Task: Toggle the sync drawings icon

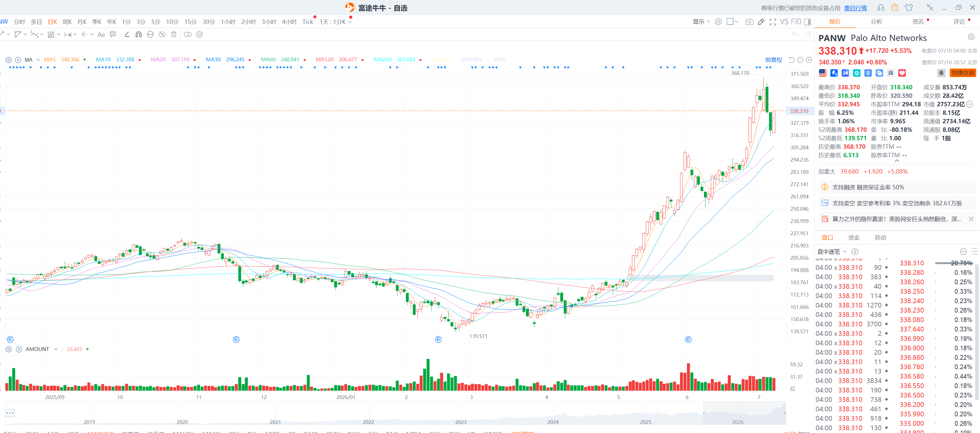Action: (x=150, y=34)
